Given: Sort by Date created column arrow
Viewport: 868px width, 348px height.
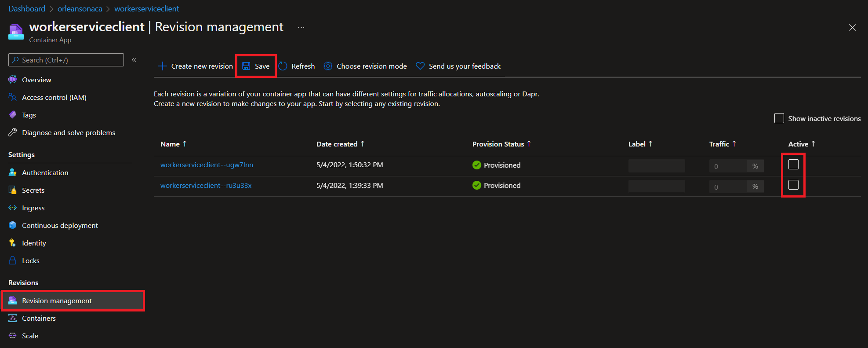Looking at the screenshot, I should 363,143.
